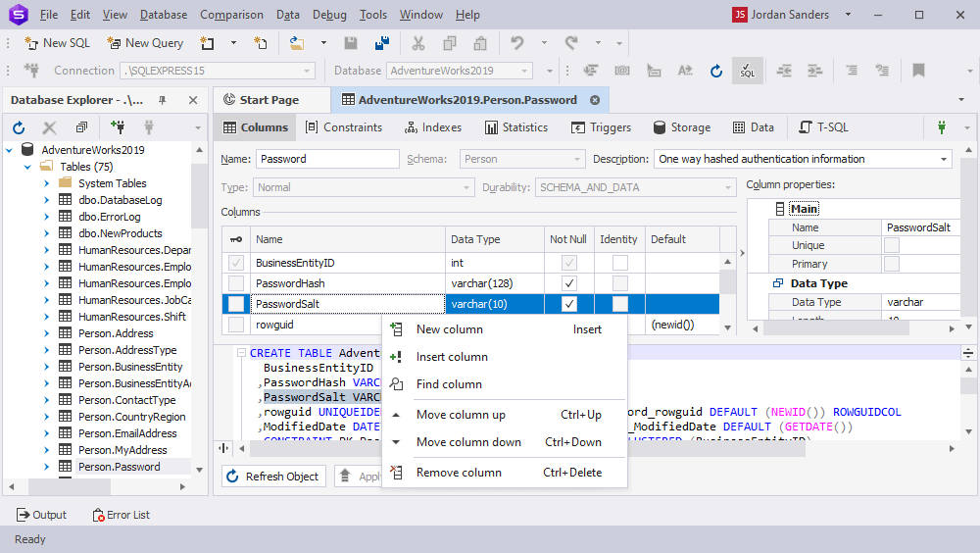Click the table Name input field
Viewport: 980px width, 553px height.
click(326, 159)
